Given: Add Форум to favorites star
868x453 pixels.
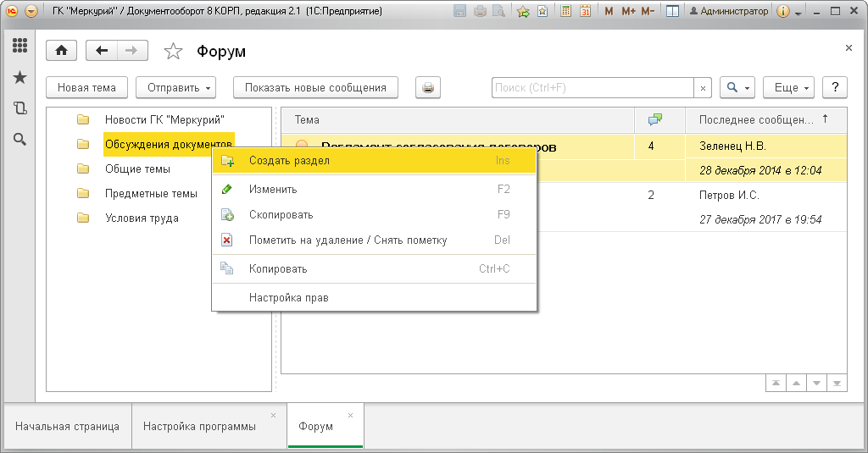Looking at the screenshot, I should 173,52.
